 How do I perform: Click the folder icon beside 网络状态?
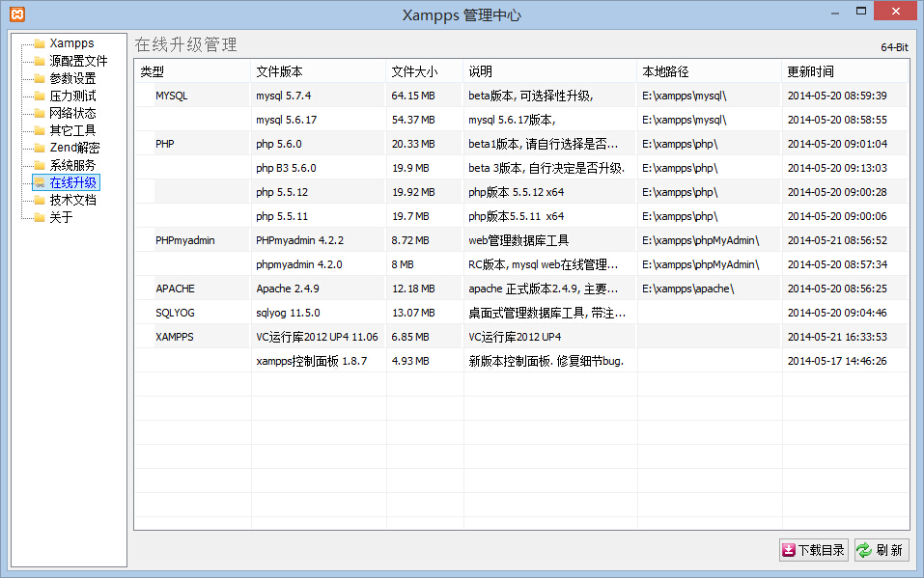point(40,113)
